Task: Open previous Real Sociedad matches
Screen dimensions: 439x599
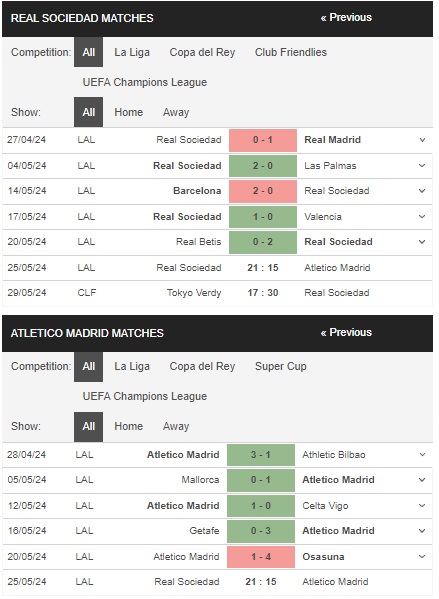Action: pos(346,18)
